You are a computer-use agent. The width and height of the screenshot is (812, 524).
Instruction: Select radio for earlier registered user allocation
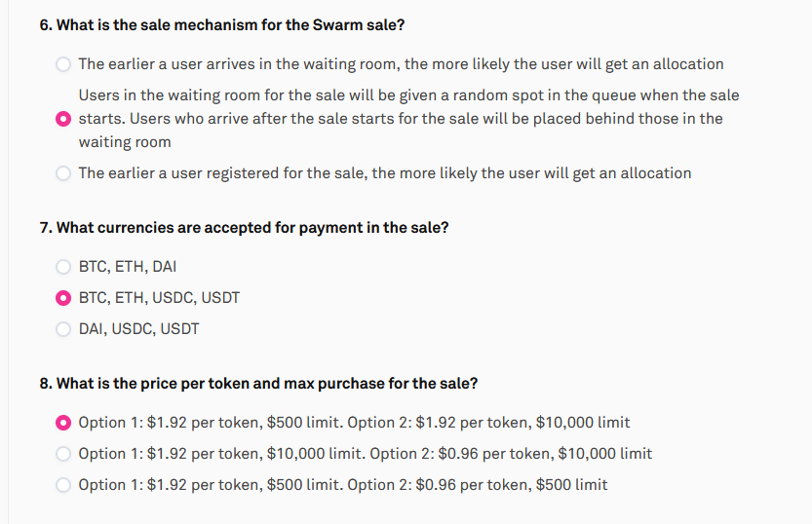63,173
